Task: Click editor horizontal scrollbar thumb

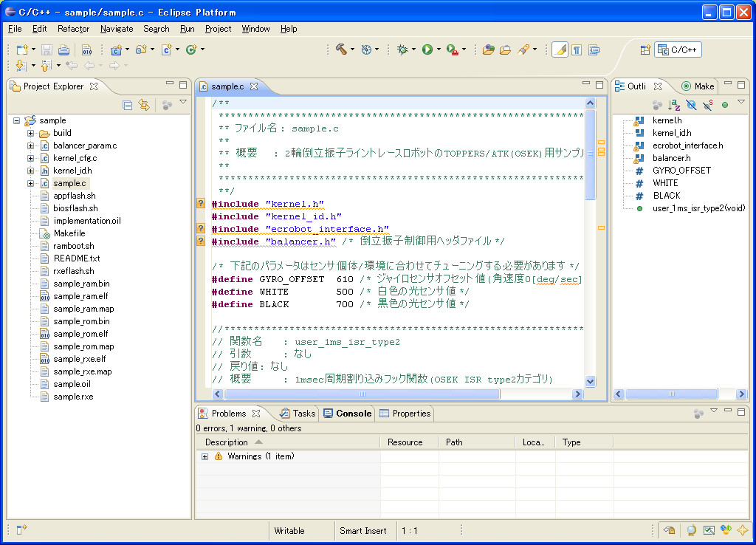Action: click(x=362, y=394)
